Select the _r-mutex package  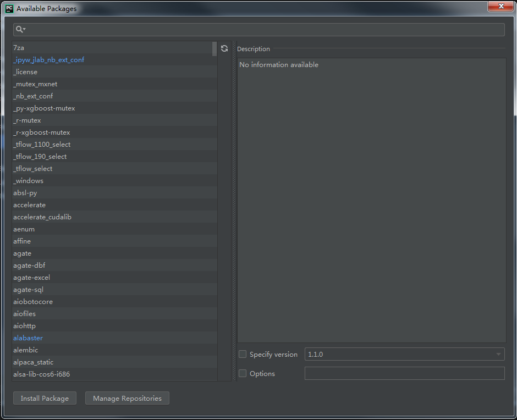tap(114, 120)
